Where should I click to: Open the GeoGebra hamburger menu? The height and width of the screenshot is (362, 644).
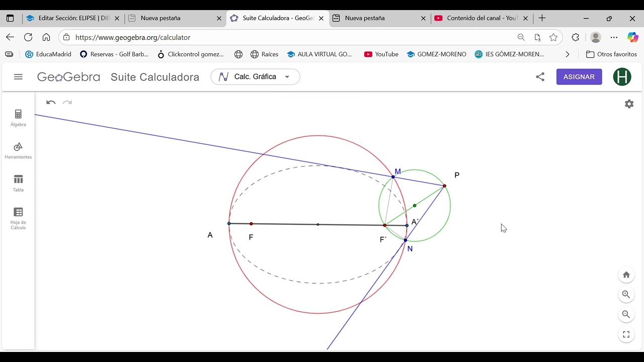19,77
